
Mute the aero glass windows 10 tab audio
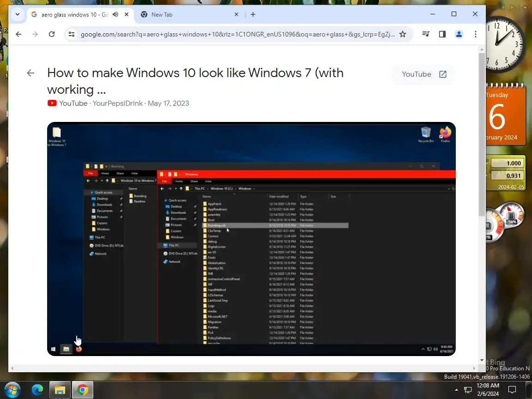[115, 15]
